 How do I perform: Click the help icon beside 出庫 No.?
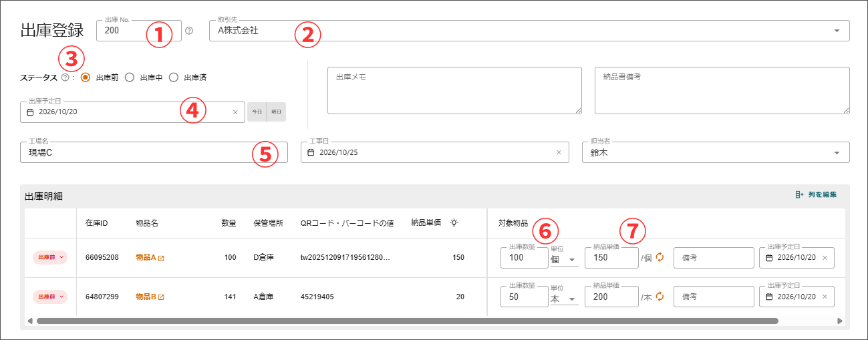click(x=189, y=31)
